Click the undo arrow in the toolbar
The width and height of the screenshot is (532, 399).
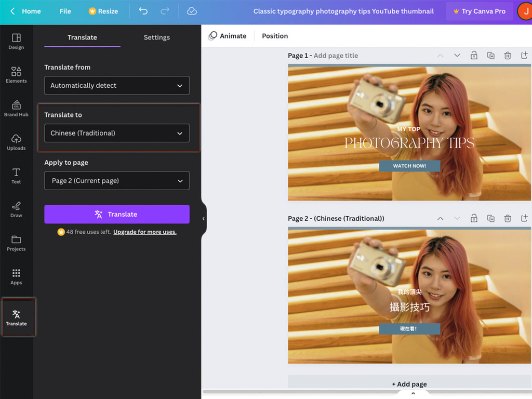[143, 10]
